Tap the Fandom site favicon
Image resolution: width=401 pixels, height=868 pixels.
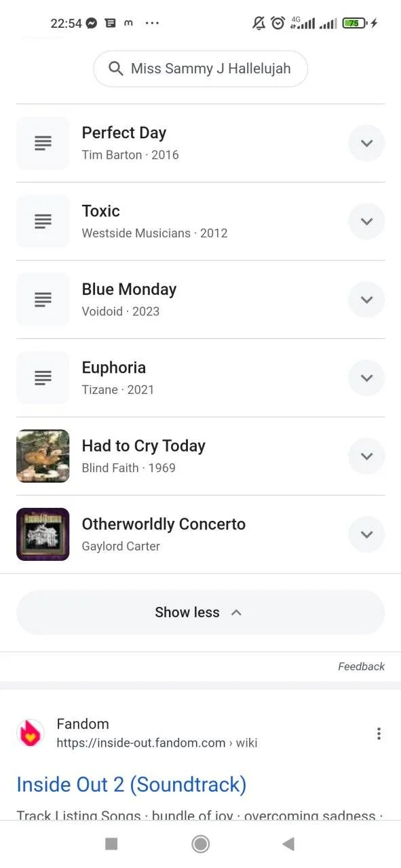(x=31, y=733)
